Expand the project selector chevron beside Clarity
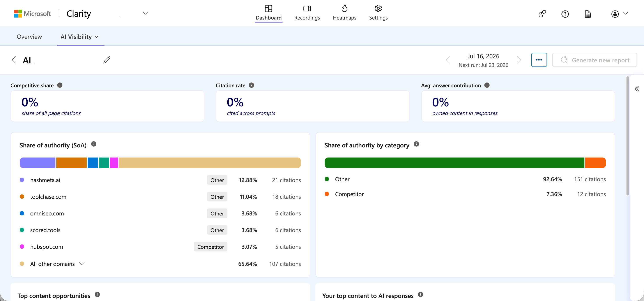The width and height of the screenshot is (644, 301). click(x=145, y=13)
